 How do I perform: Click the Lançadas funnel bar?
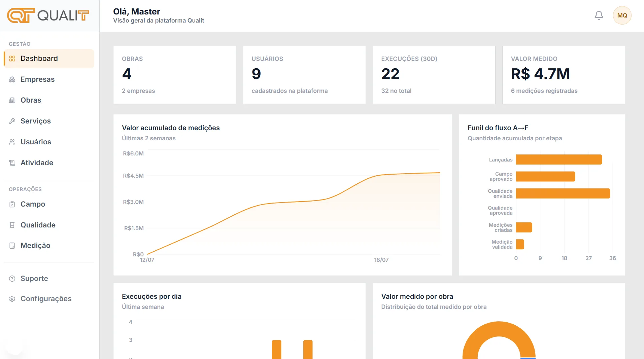559,159
